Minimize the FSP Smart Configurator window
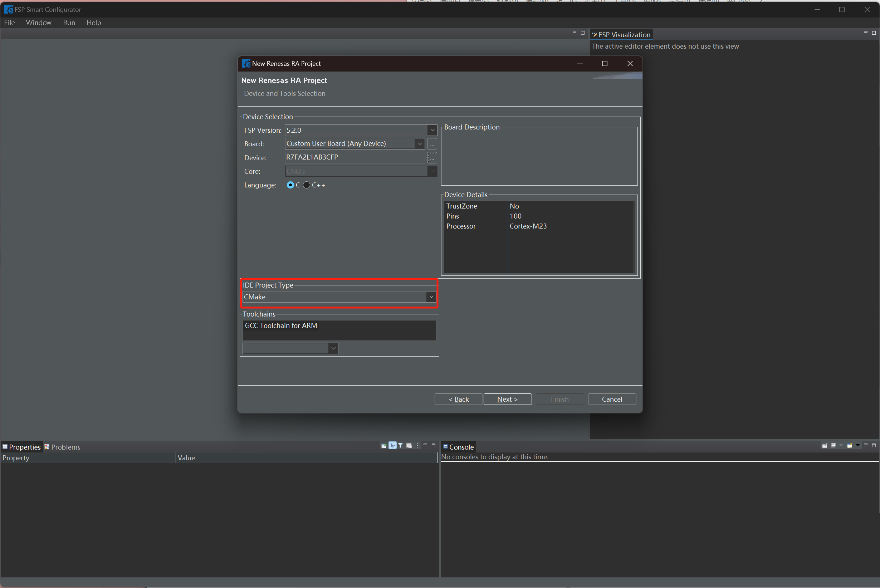This screenshot has width=880, height=588. pos(817,9)
